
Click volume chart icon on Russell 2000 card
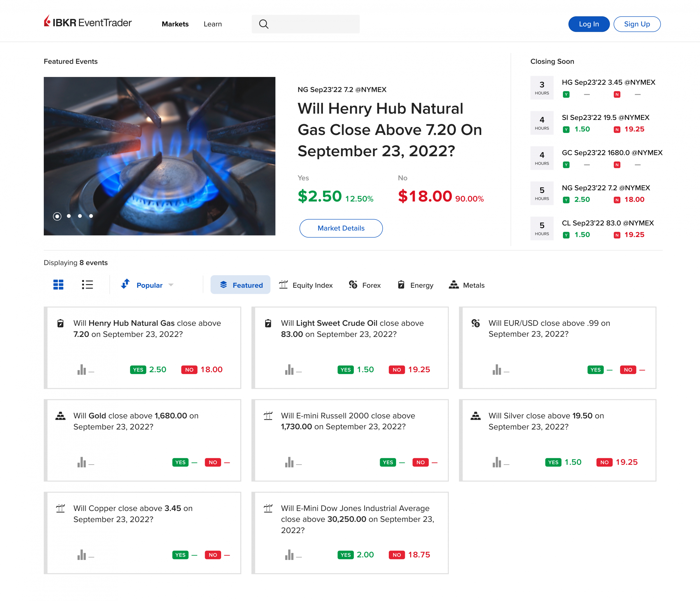(289, 462)
